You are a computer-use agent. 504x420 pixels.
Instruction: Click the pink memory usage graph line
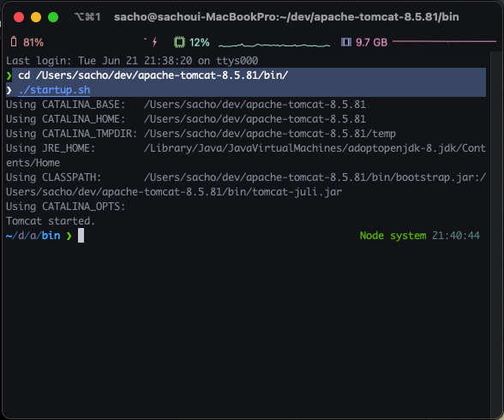point(444,41)
